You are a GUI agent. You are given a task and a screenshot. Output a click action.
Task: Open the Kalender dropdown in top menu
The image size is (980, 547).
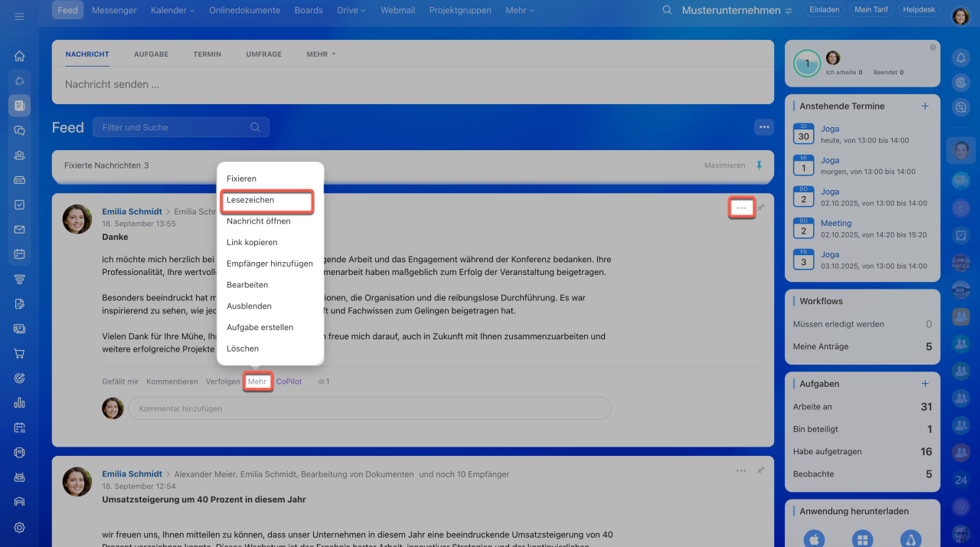(x=172, y=11)
